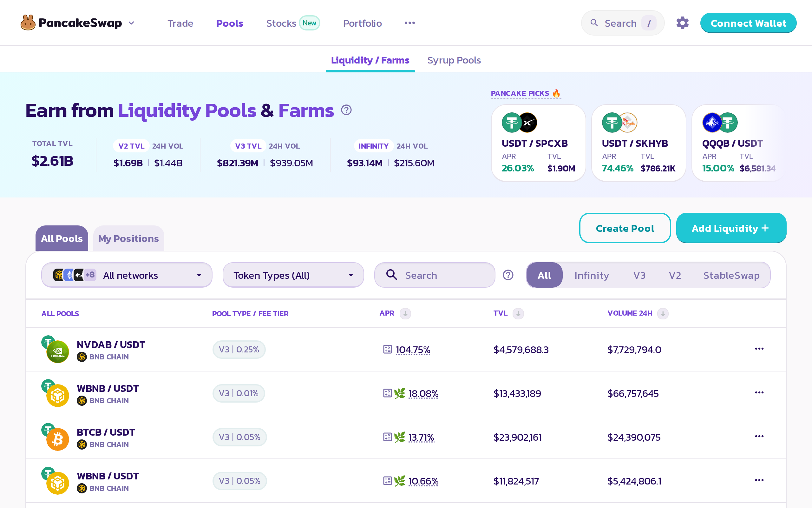This screenshot has width=812, height=508.
Task: Open the All networks dropdown
Action: click(127, 275)
